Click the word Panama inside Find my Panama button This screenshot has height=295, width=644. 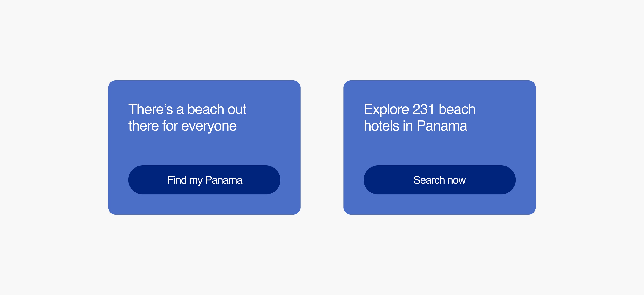224,180
